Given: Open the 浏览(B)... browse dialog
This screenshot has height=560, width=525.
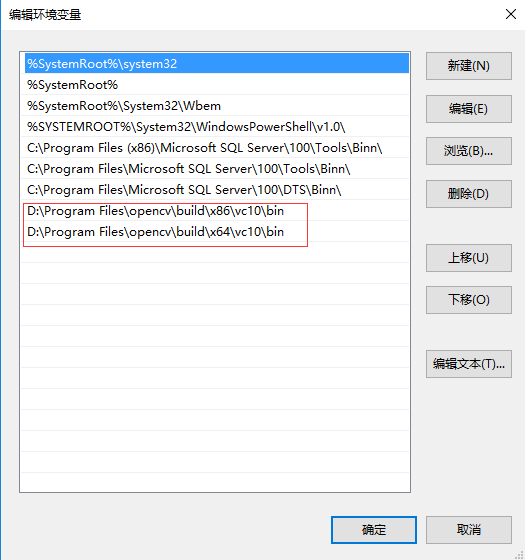Looking at the screenshot, I should coord(469,151).
